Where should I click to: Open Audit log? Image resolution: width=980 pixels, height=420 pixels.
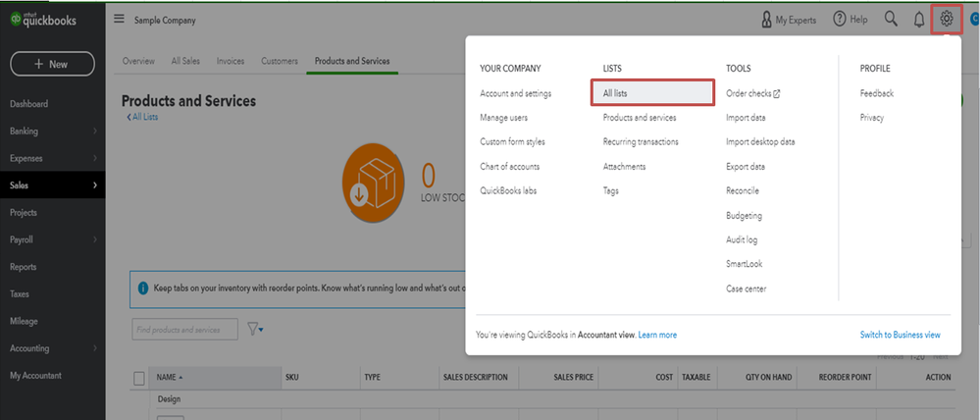pyautogui.click(x=742, y=239)
